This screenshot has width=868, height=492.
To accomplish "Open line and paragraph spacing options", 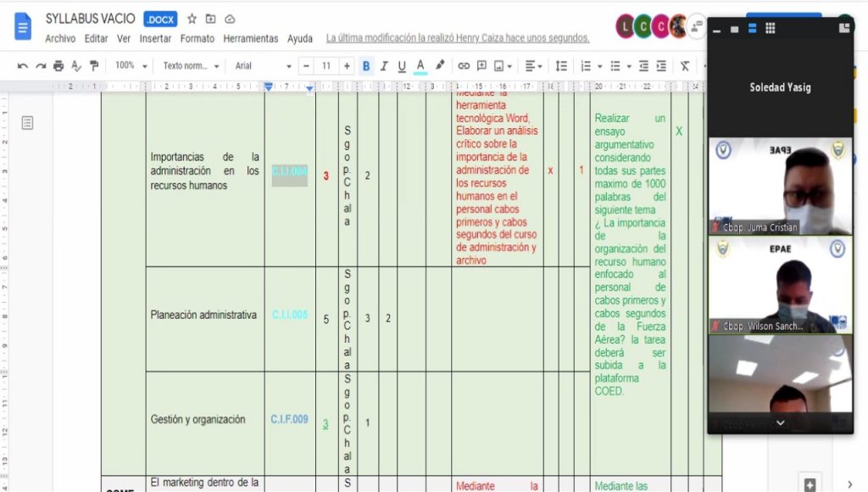I will click(x=561, y=66).
